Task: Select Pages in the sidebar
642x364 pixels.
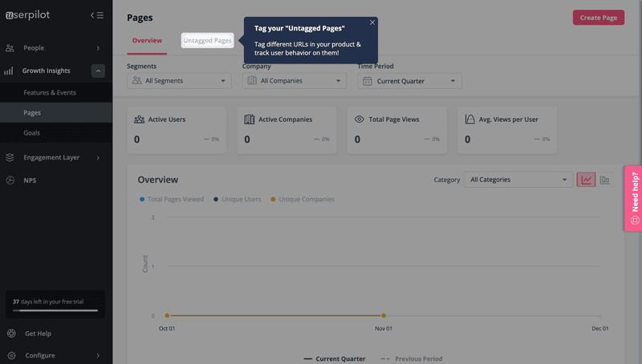Action: 56,112
